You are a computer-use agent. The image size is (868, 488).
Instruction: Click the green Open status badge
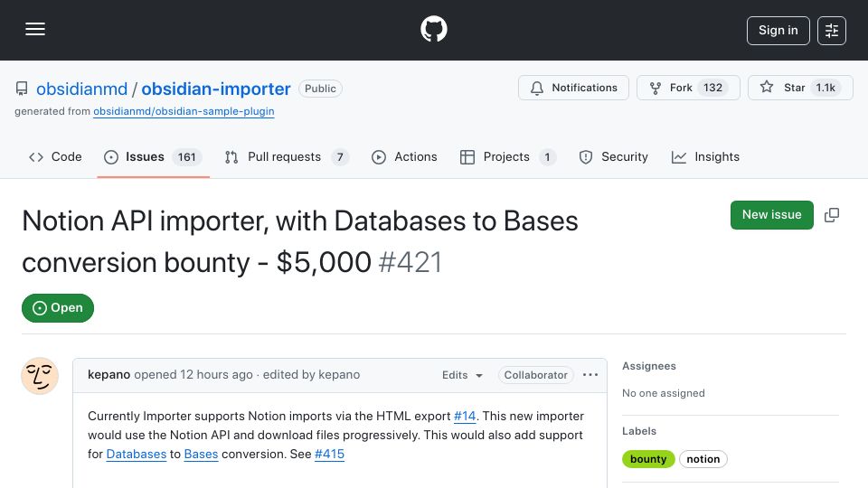[x=58, y=308]
